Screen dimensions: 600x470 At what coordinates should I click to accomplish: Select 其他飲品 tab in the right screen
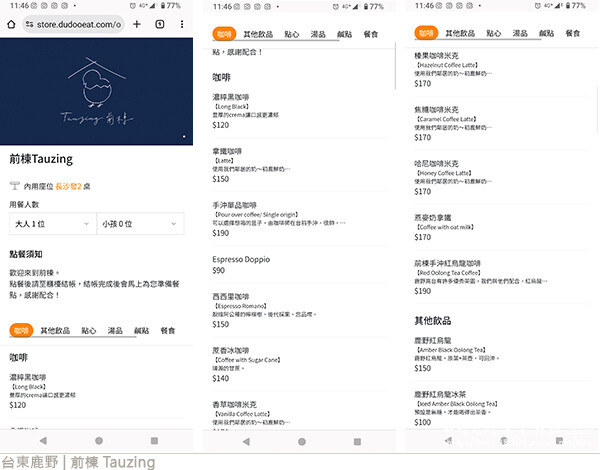[x=460, y=33]
